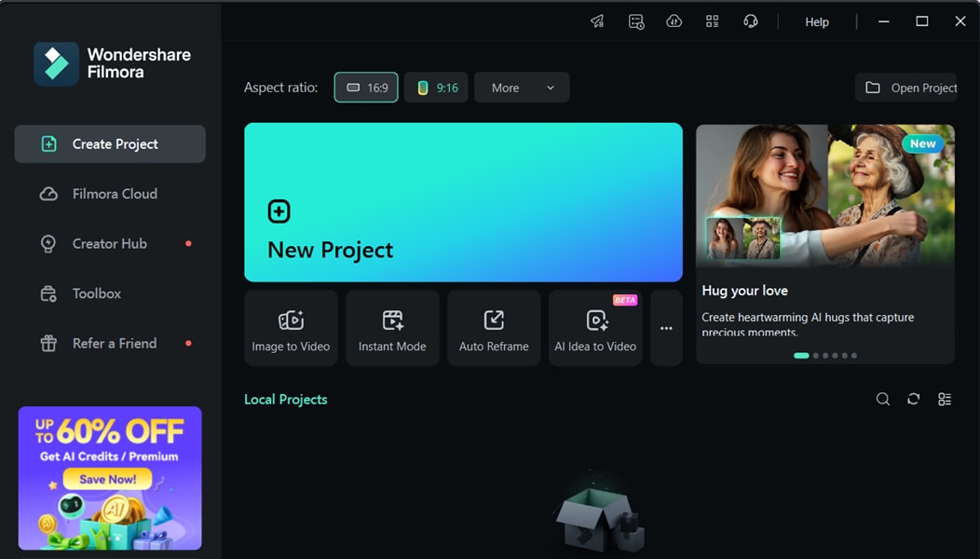Image resolution: width=980 pixels, height=559 pixels.
Task: Select Create Project in sidebar
Action: pyautogui.click(x=110, y=143)
